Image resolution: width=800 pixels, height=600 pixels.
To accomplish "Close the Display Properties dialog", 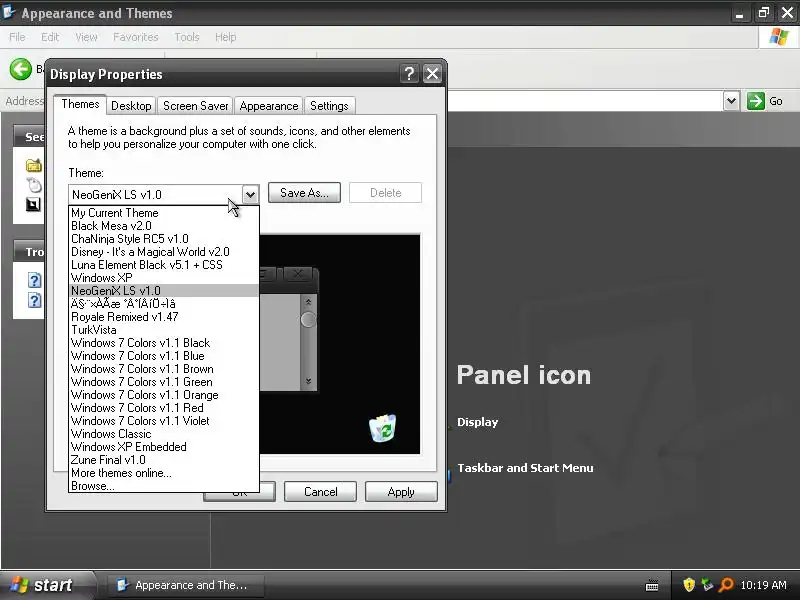I will coord(432,74).
